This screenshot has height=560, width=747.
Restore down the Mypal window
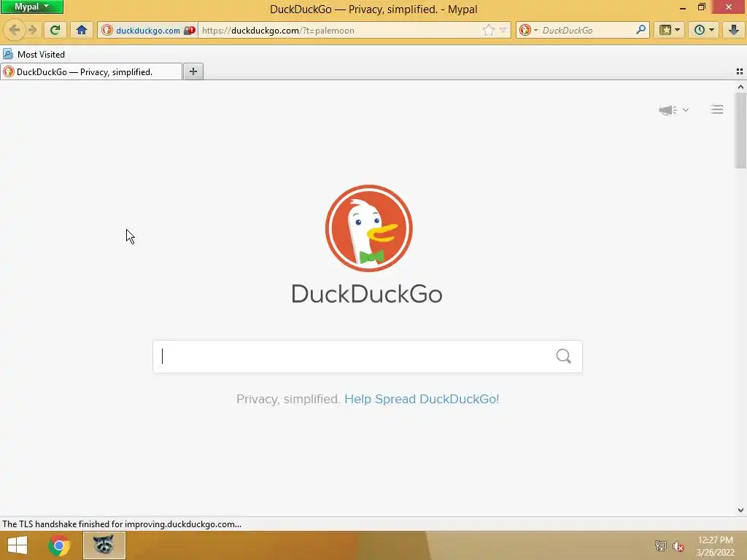click(x=701, y=7)
